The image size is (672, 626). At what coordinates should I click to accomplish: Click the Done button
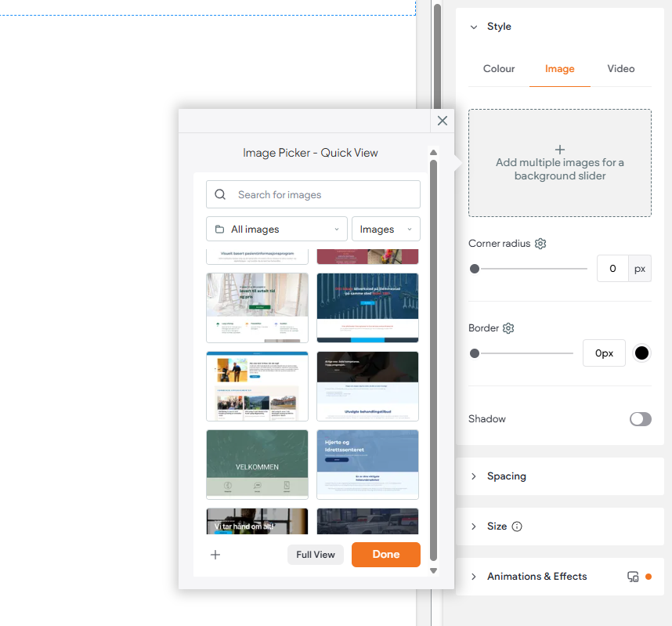coord(385,555)
